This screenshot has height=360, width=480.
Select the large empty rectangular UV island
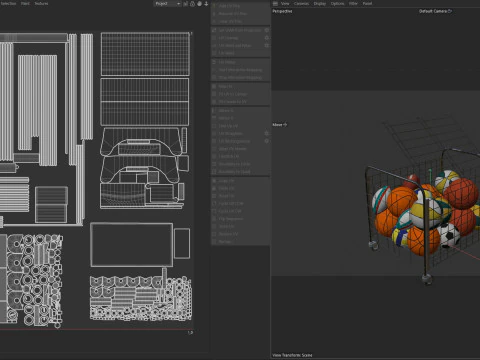[131, 245]
